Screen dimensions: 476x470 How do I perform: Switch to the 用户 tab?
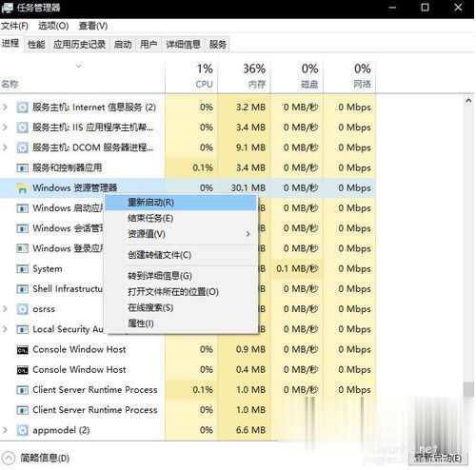tap(149, 45)
